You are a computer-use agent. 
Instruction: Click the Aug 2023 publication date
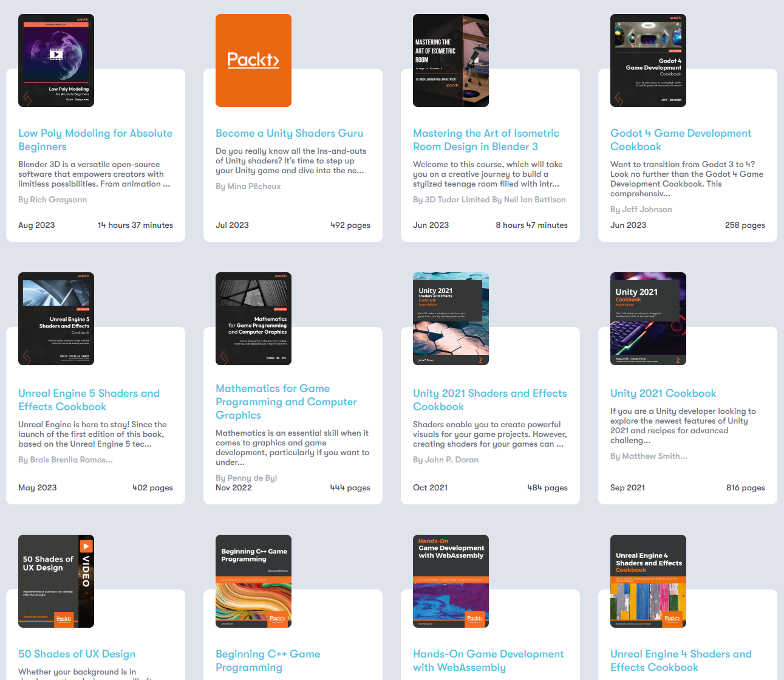[36, 225]
